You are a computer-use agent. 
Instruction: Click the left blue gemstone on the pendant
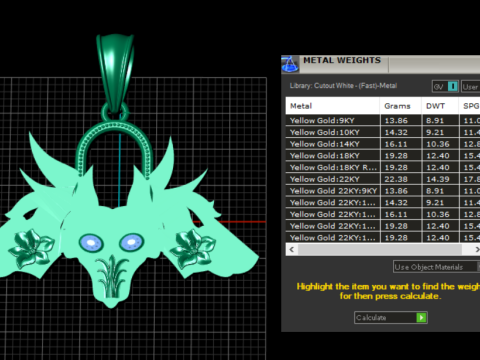pyautogui.click(x=91, y=242)
